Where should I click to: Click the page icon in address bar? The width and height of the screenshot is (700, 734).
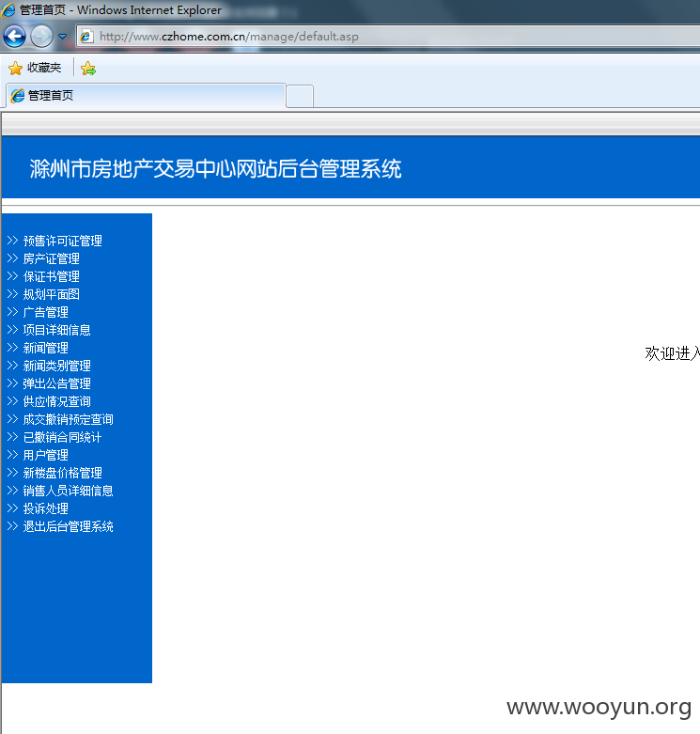pyautogui.click(x=86, y=37)
